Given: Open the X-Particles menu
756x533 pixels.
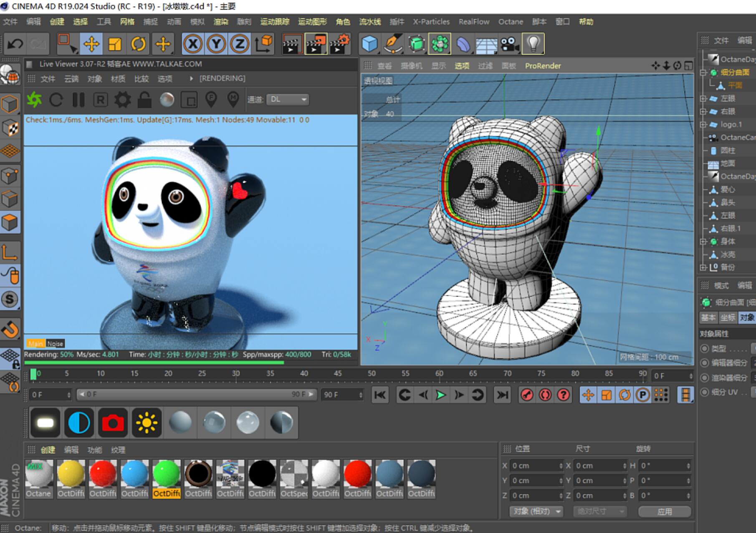Looking at the screenshot, I should pos(431,22).
